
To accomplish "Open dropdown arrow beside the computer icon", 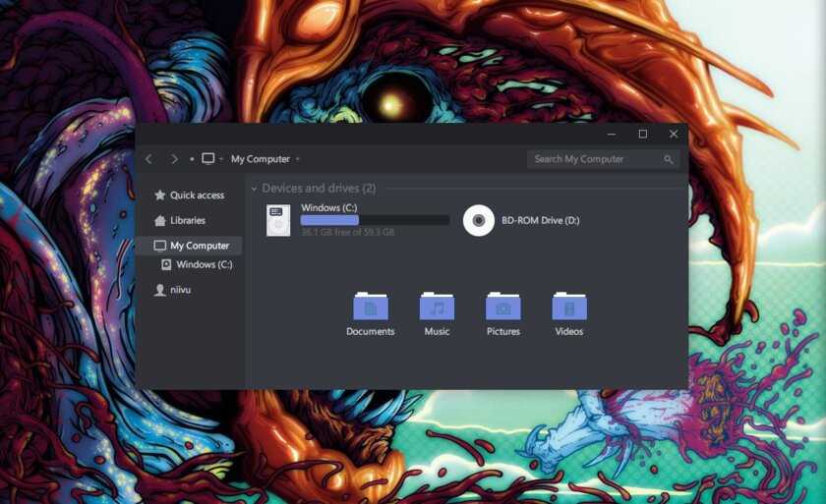I will coord(221,159).
